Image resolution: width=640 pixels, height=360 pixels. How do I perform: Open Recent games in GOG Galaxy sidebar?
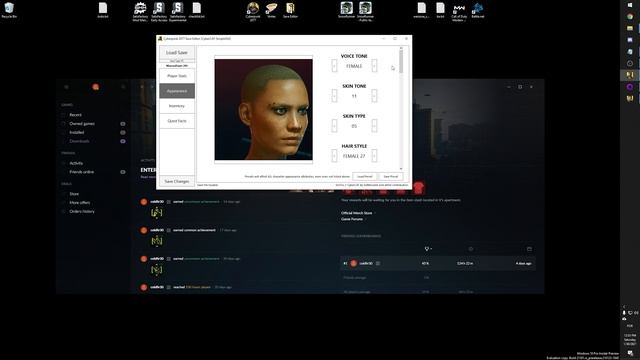point(76,115)
